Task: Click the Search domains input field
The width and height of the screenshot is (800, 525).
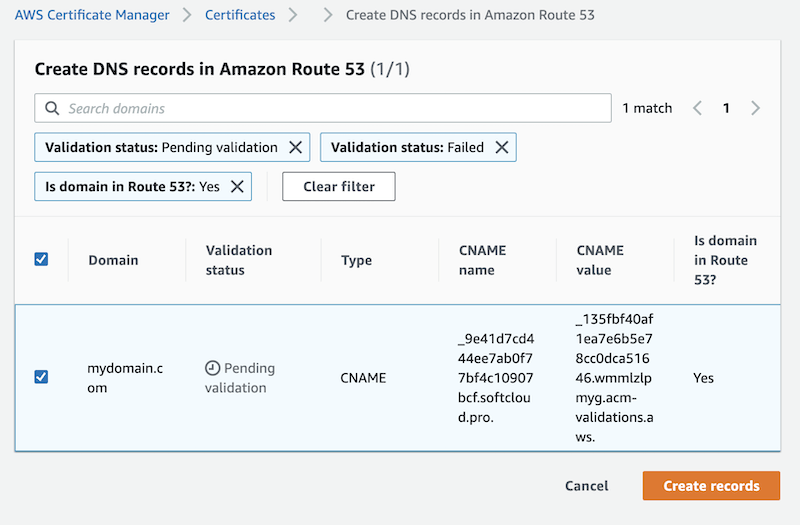Action: click(323, 108)
